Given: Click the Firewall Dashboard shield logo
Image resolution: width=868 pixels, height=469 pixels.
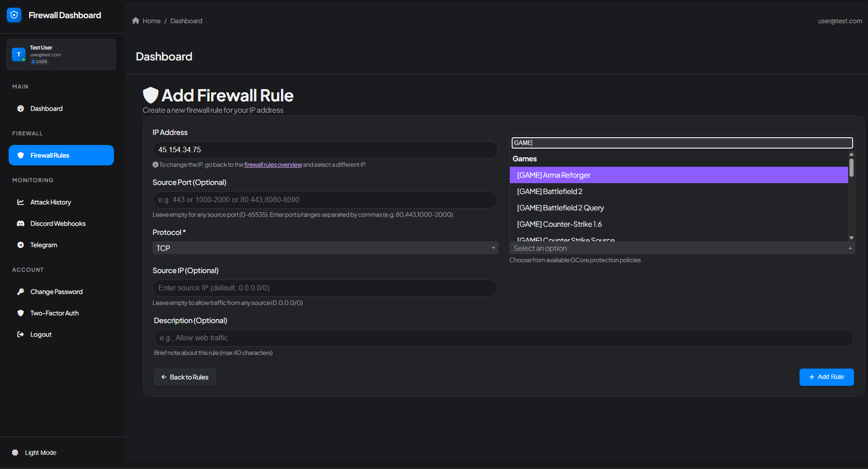Looking at the screenshot, I should (14, 15).
